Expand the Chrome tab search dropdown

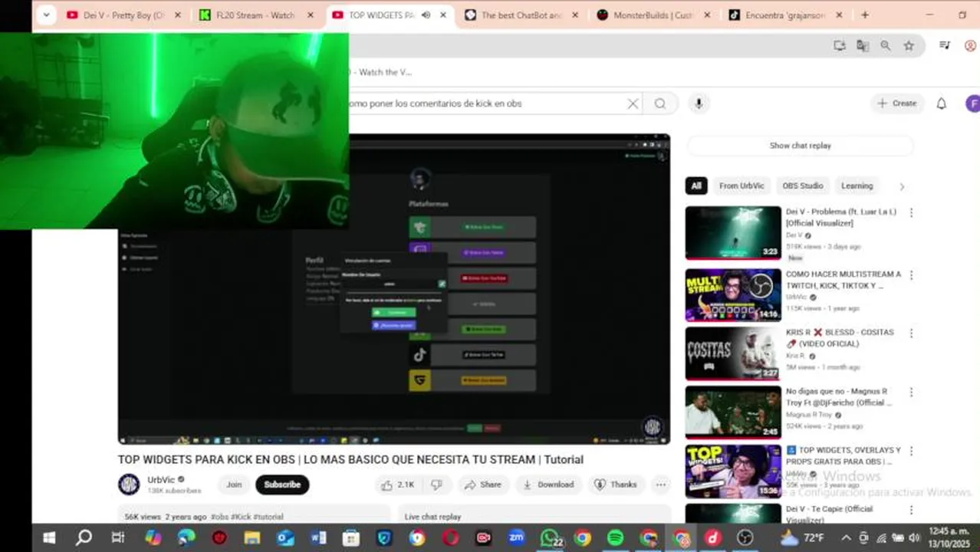46,15
